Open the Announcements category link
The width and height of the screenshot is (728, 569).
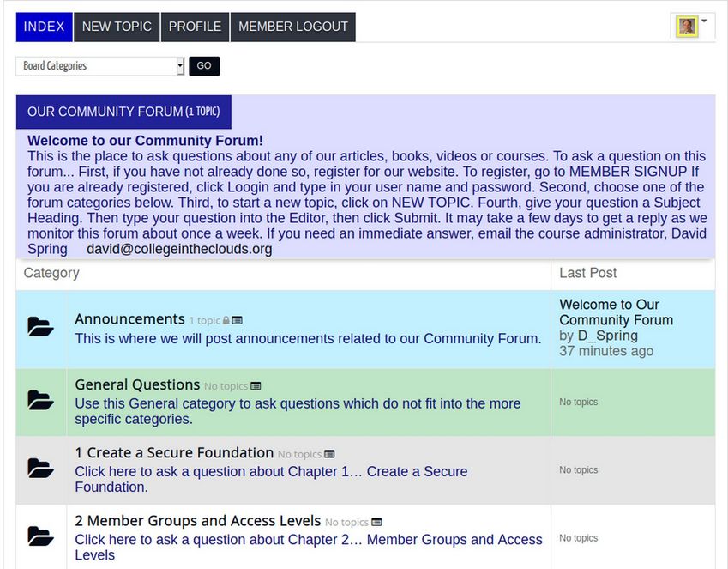point(129,319)
